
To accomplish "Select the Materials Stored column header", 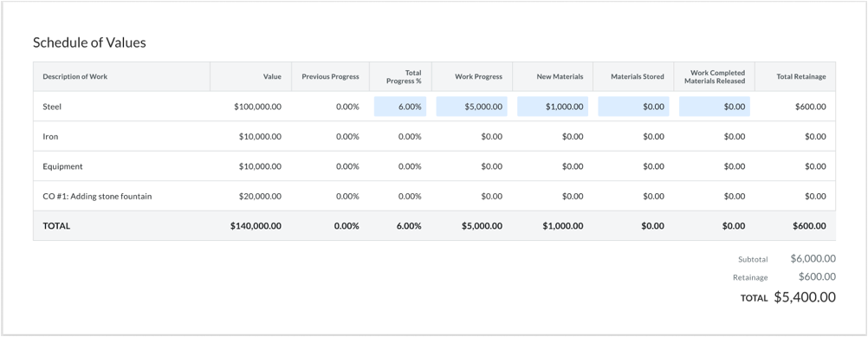I will (638, 77).
